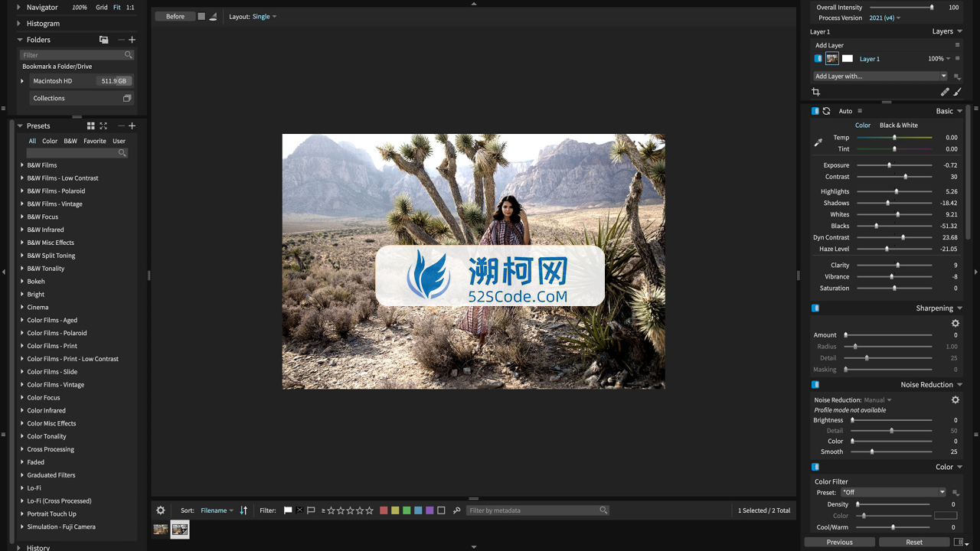Open Color Filter Preset dropdown
This screenshot has height=551, width=980.
coord(893,492)
